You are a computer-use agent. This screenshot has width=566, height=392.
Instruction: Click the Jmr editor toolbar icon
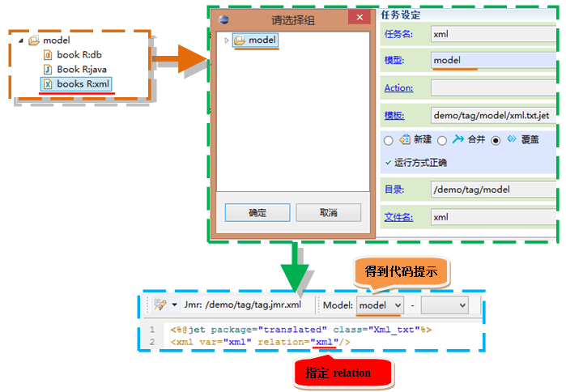coord(160,305)
